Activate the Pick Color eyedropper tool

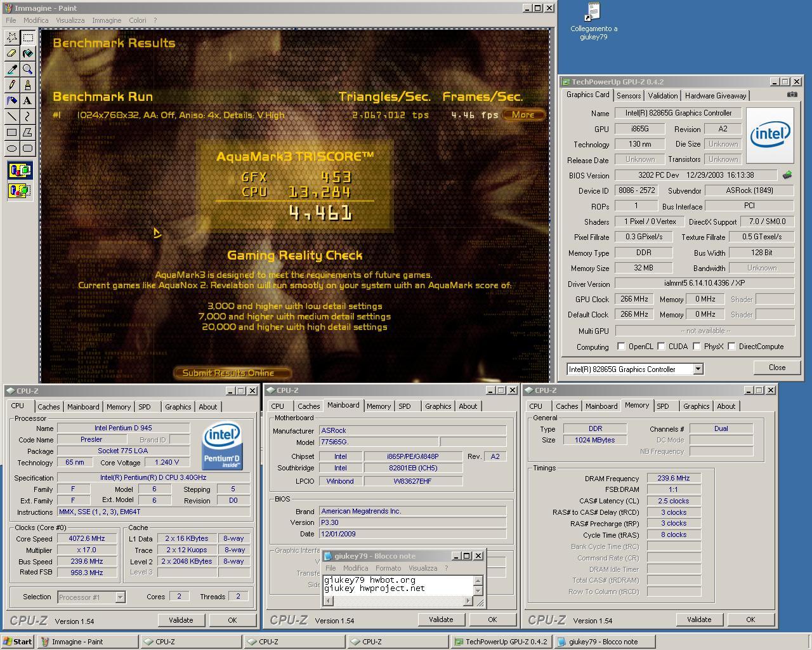[12, 69]
